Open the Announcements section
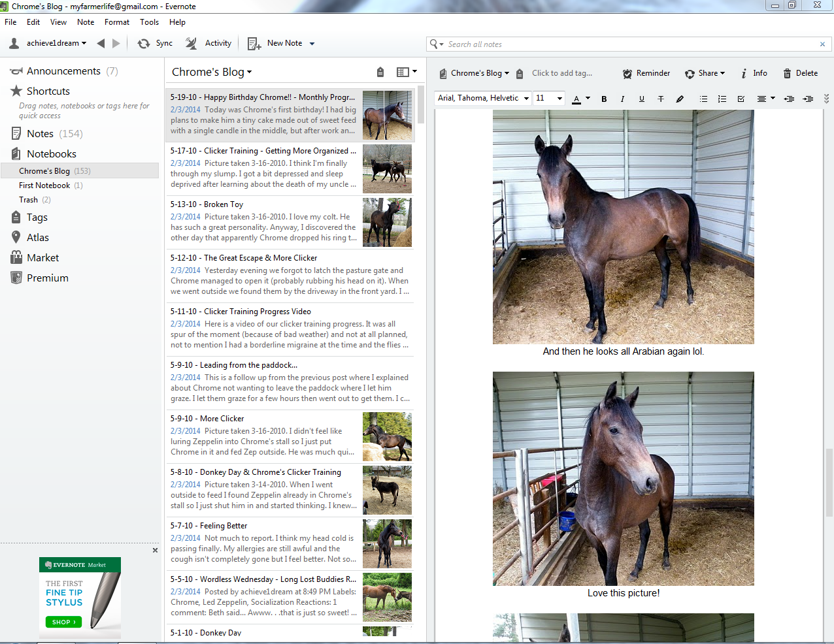This screenshot has height=644, width=834. tap(63, 71)
